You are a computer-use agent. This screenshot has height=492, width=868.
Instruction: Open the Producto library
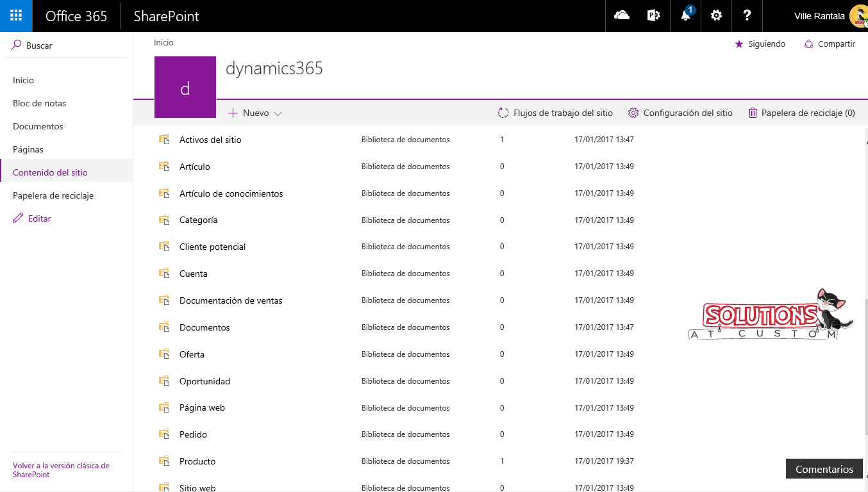click(197, 461)
